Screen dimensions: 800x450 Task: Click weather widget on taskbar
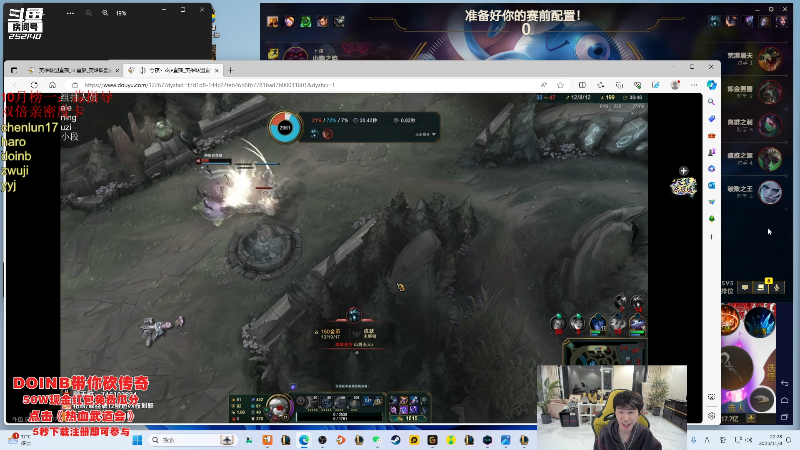19,439
